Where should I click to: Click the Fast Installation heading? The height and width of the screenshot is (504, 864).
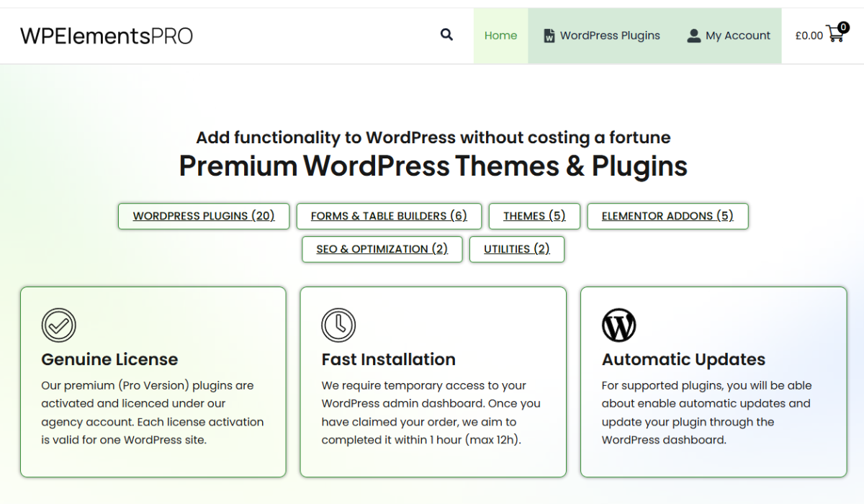(x=389, y=359)
